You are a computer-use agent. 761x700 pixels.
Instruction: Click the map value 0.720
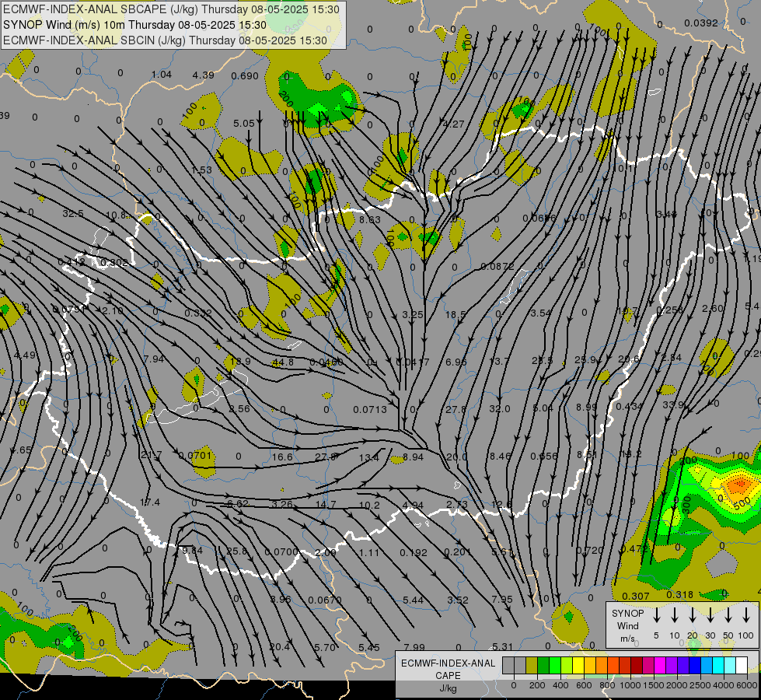pos(590,551)
